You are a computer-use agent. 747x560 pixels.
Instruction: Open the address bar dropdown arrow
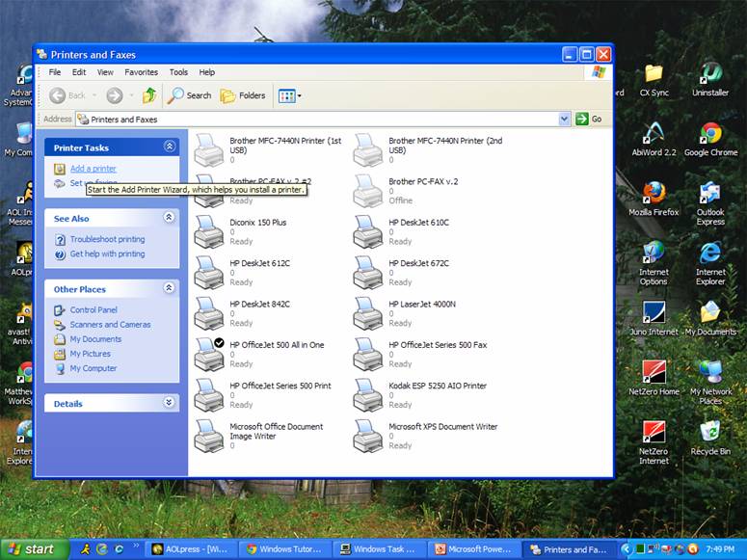564,119
